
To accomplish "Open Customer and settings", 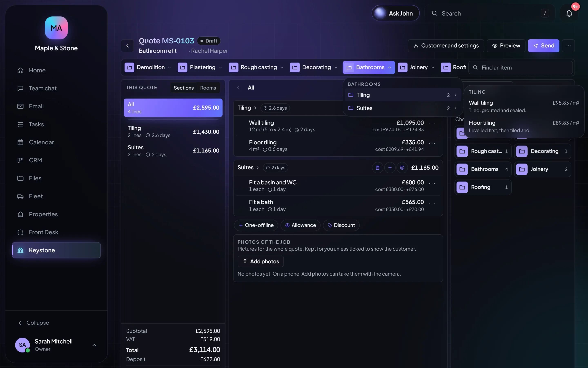I will tap(446, 46).
